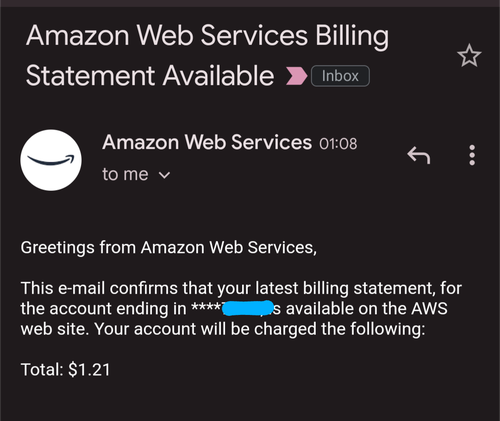The width and height of the screenshot is (500, 421).
Task: Click the "to me" recipient text
Action: 125,174
